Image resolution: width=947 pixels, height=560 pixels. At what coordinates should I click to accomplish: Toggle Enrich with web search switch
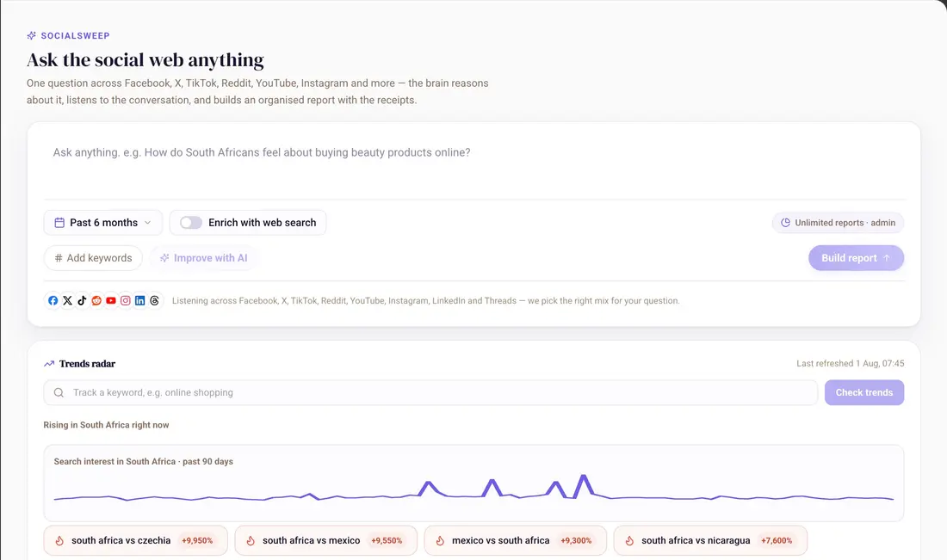191,223
